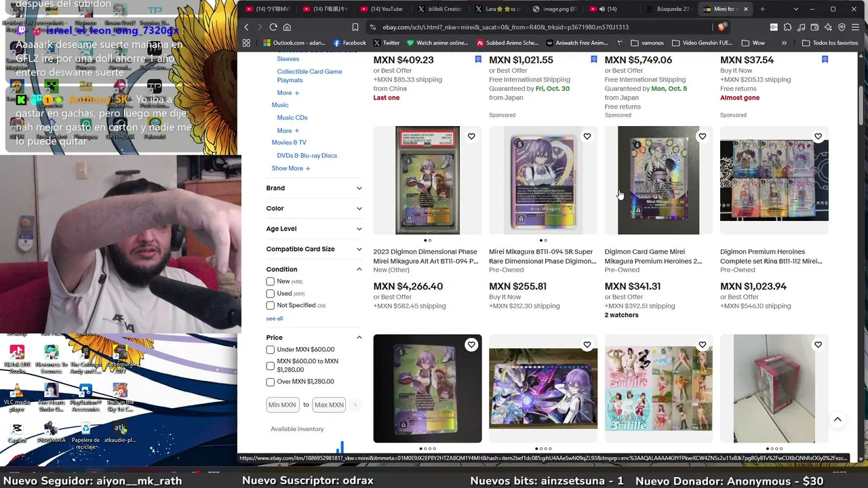
Task: Expand the Brand filter section
Action: pyautogui.click(x=314, y=188)
